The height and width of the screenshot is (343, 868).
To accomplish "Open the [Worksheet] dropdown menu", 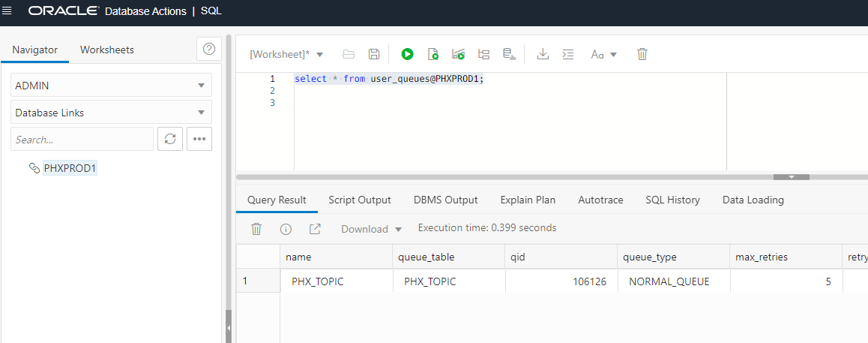I will coord(286,54).
